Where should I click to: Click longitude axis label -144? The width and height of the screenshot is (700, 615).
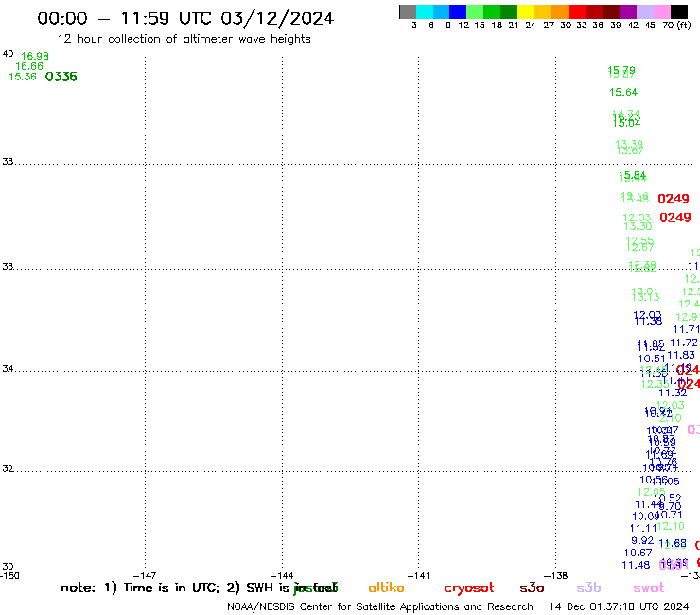click(282, 576)
